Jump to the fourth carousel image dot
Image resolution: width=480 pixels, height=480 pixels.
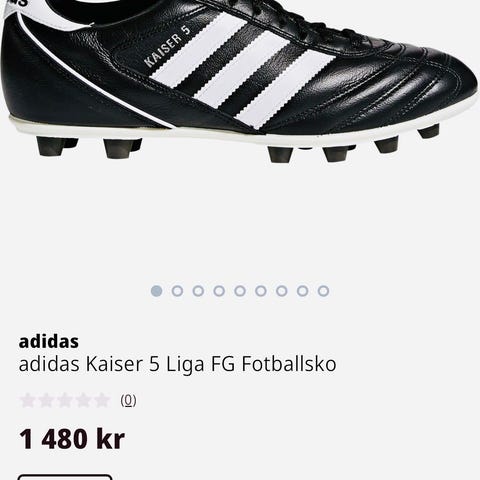click(219, 291)
